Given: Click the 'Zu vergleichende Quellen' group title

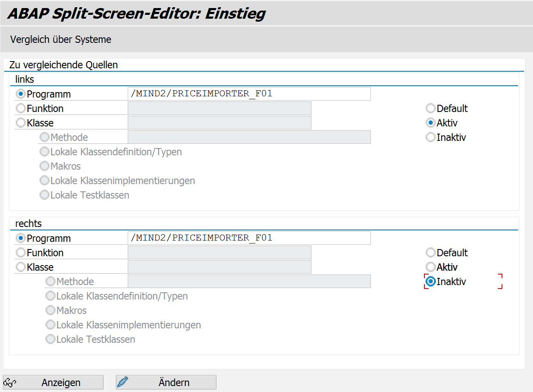Looking at the screenshot, I should coord(64,65).
